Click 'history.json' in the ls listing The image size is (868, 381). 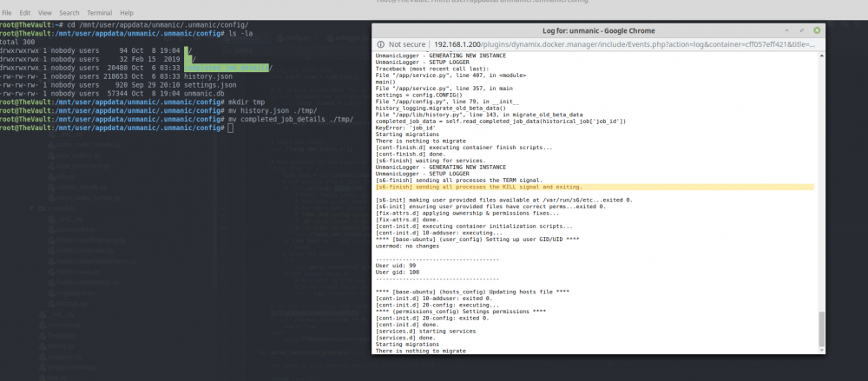(x=208, y=76)
